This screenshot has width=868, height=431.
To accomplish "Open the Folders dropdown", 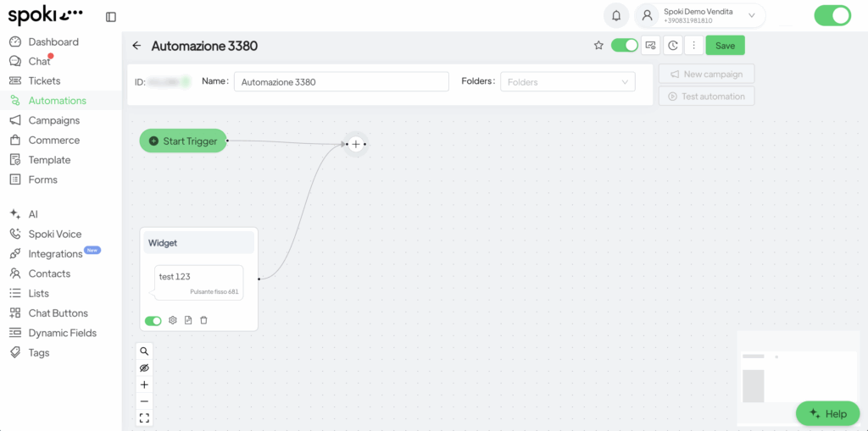I will tap(567, 82).
